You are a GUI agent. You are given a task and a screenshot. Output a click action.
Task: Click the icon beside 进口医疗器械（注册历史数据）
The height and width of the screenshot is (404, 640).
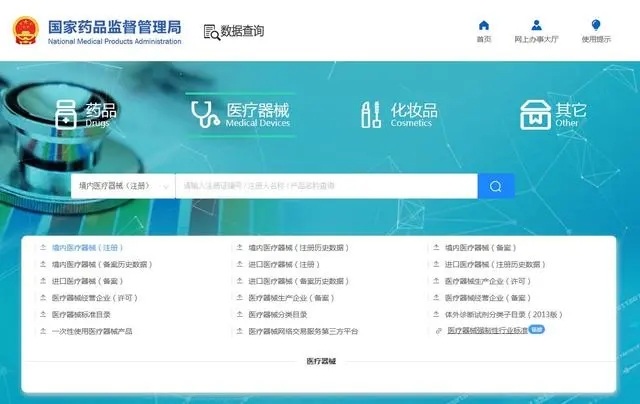point(436,264)
